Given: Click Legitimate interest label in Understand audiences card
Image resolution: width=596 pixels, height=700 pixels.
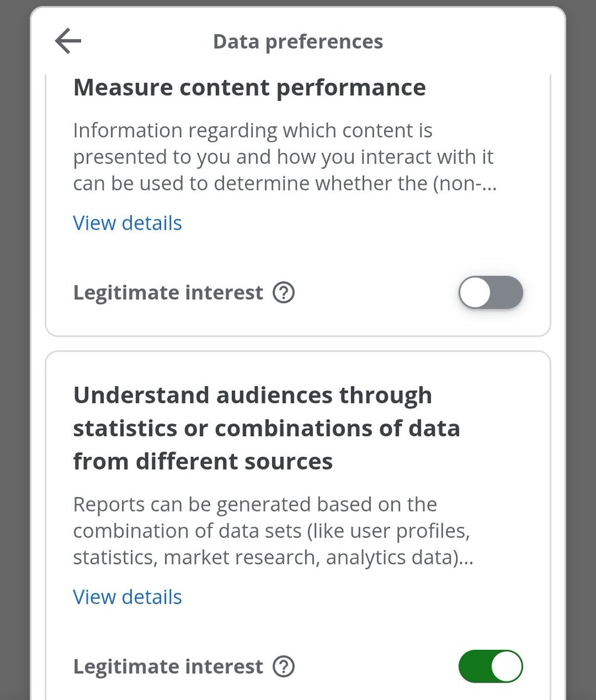Looking at the screenshot, I should tap(168, 666).
